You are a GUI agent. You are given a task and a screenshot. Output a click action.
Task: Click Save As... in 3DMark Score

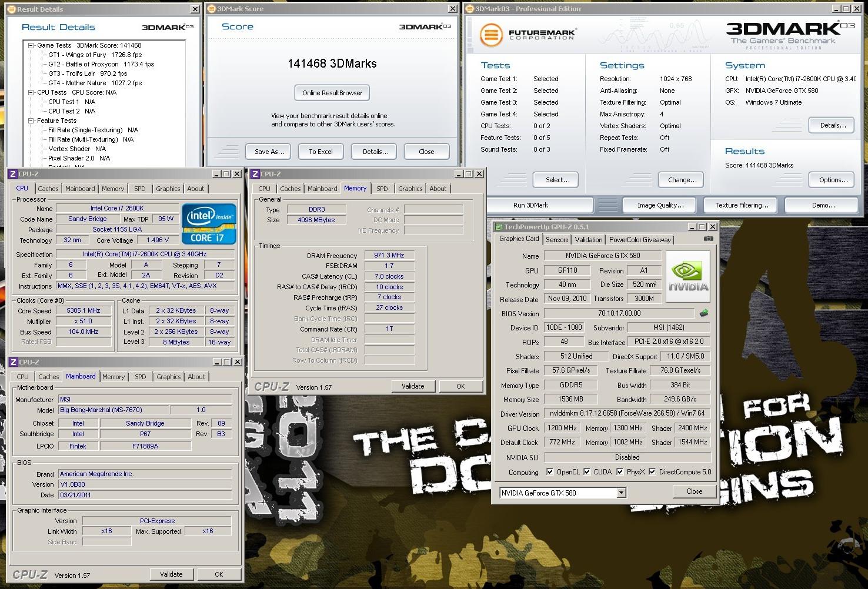pos(269,152)
